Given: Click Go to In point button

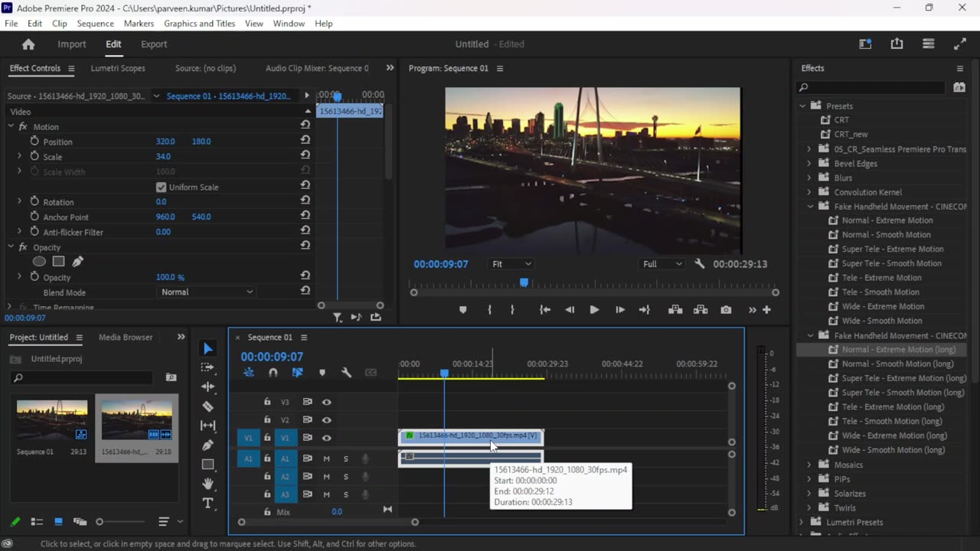Looking at the screenshot, I should click(544, 310).
